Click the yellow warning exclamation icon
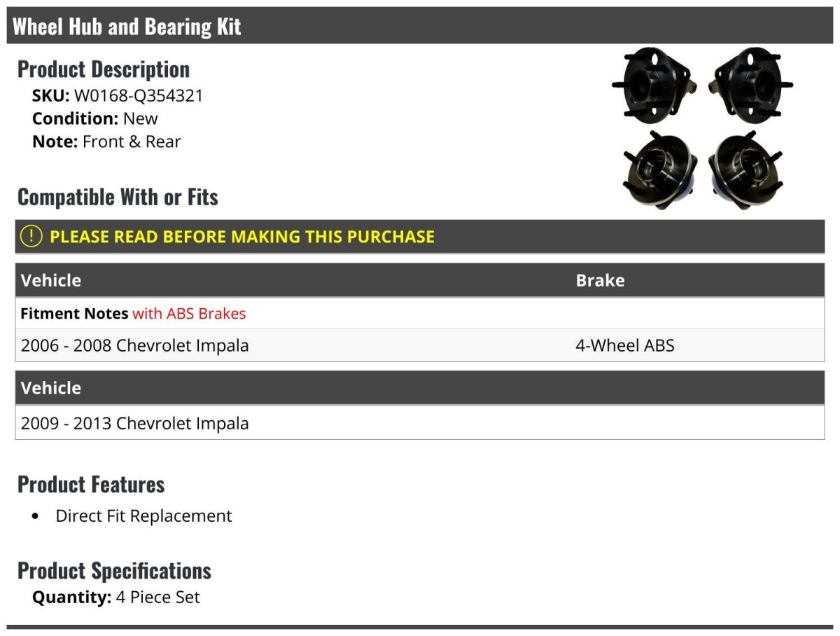840x636 pixels. (31, 237)
